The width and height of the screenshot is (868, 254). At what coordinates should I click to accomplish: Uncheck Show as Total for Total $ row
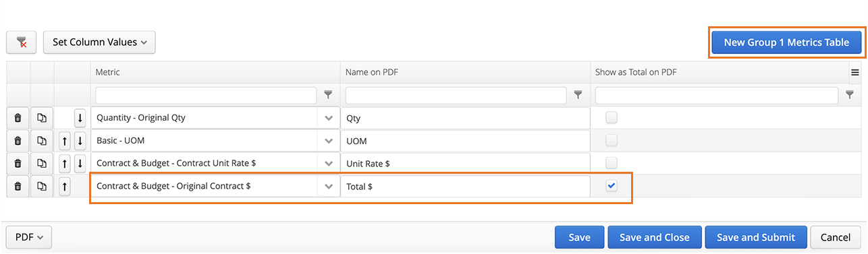tap(612, 186)
